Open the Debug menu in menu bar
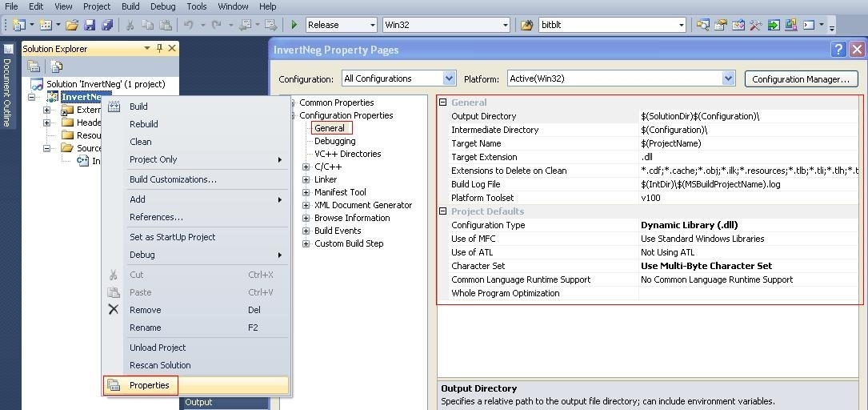Image resolution: width=868 pixels, height=410 pixels. (162, 6)
